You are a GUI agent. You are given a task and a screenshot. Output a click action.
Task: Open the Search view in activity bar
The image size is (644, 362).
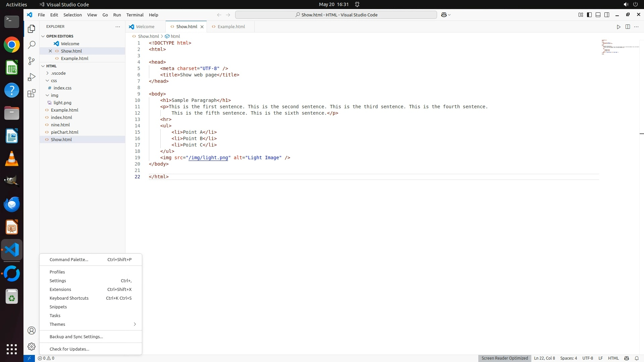[x=32, y=45]
